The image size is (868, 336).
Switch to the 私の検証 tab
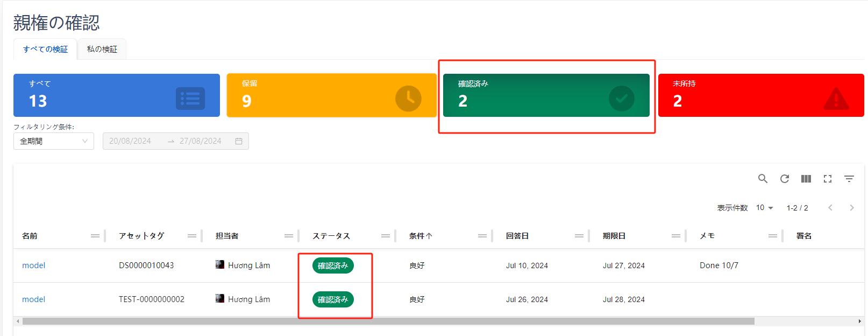coord(102,49)
